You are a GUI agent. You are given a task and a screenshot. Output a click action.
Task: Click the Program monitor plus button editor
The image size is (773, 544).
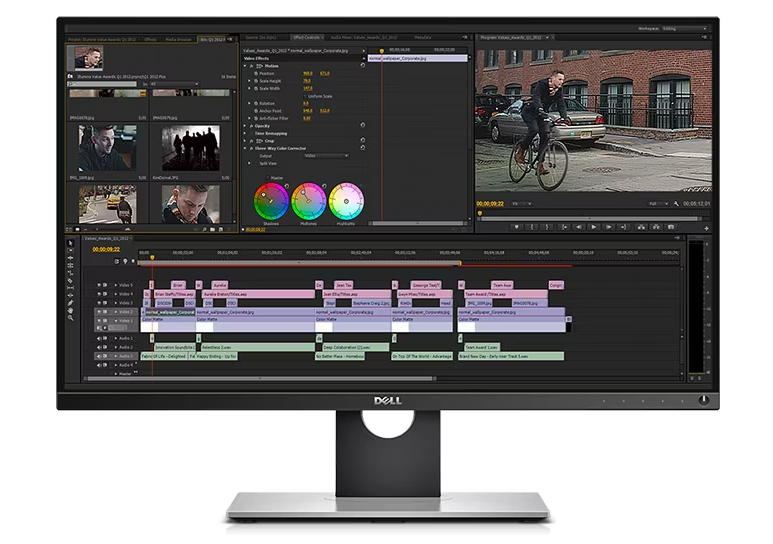tap(706, 228)
